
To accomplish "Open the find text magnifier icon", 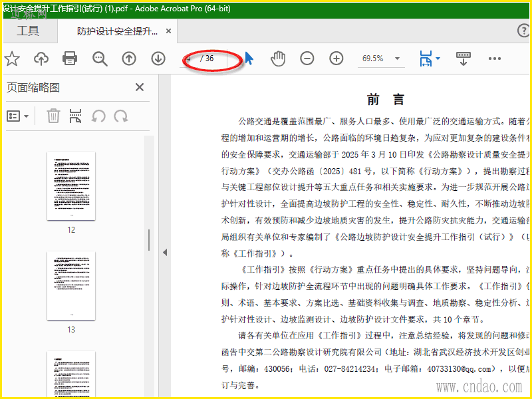I will 100,59.
